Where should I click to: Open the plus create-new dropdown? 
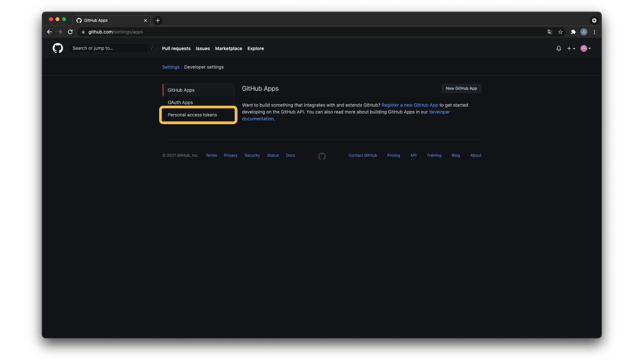click(x=571, y=48)
